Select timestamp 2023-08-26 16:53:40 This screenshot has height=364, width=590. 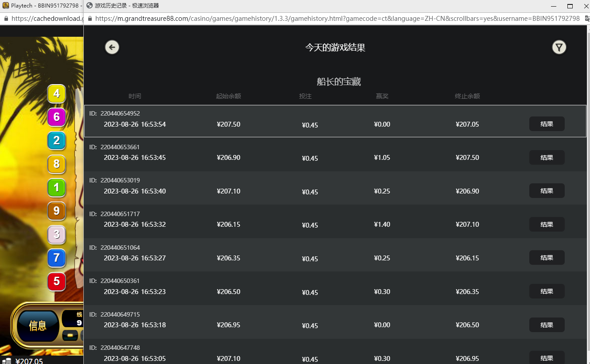[x=135, y=191]
